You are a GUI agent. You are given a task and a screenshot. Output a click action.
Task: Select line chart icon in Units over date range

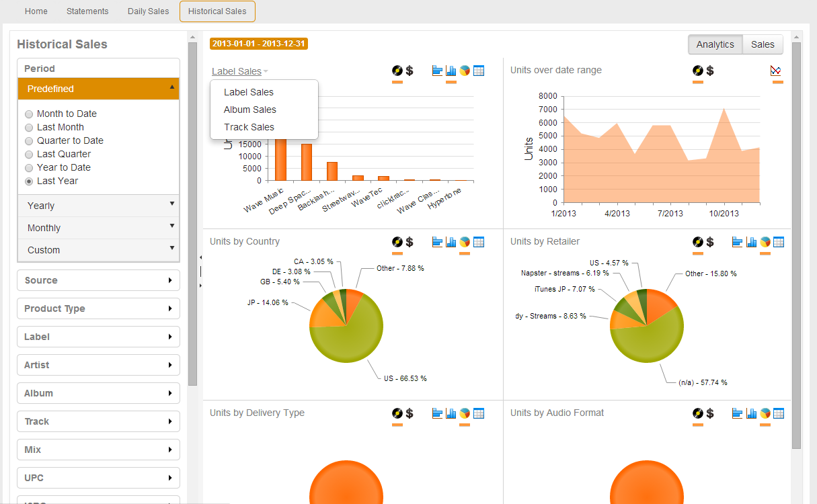tap(776, 71)
